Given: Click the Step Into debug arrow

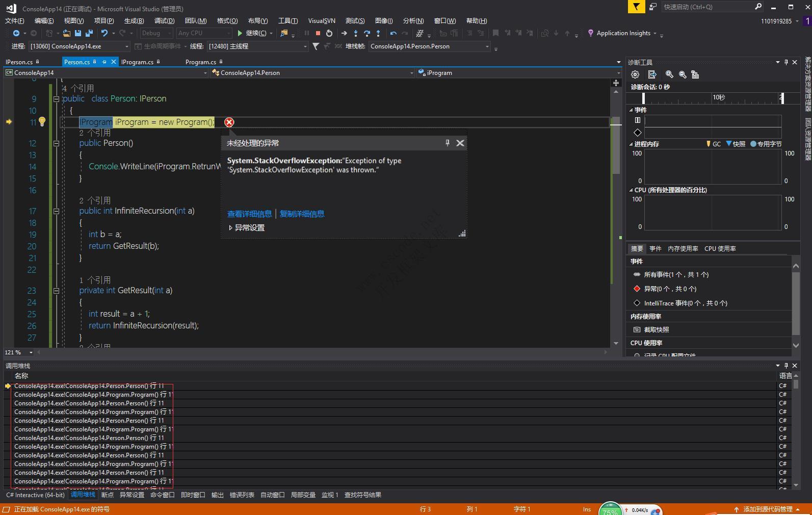Looking at the screenshot, I should coord(356,33).
